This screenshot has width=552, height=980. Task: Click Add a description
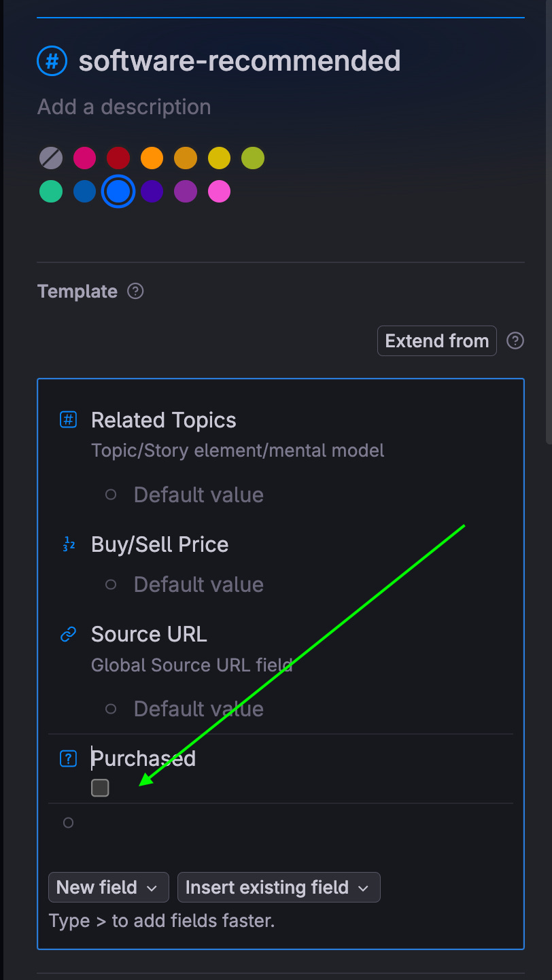(124, 107)
